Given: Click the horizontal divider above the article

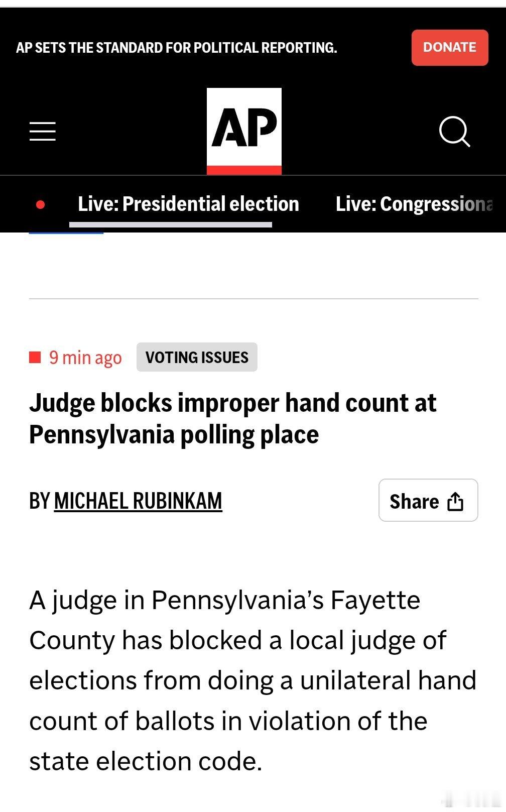Looking at the screenshot, I should pyautogui.click(x=254, y=299).
